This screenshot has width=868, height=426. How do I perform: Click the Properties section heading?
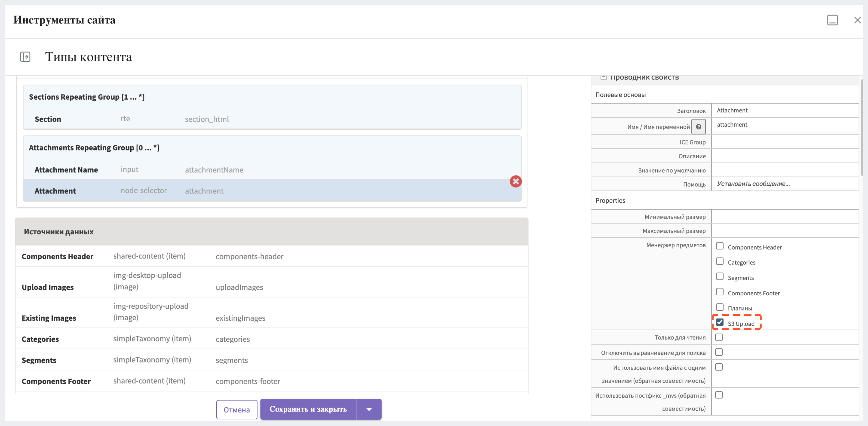click(x=610, y=200)
